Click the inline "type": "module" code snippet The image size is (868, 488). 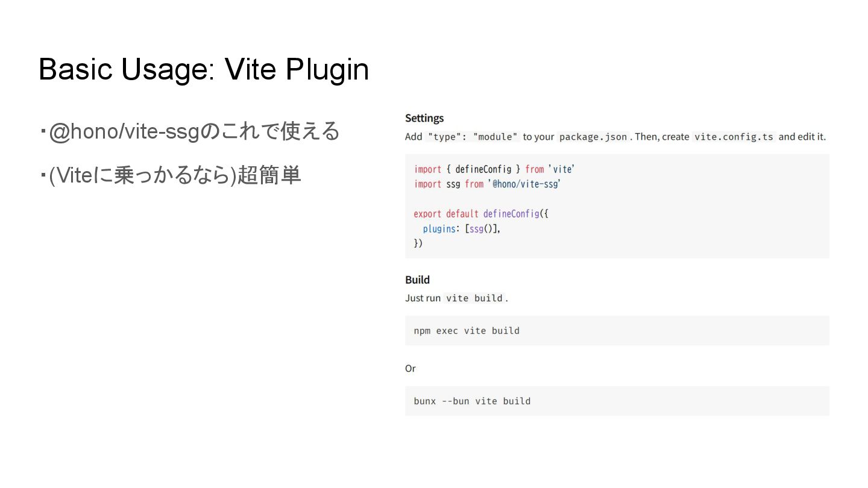(473, 137)
